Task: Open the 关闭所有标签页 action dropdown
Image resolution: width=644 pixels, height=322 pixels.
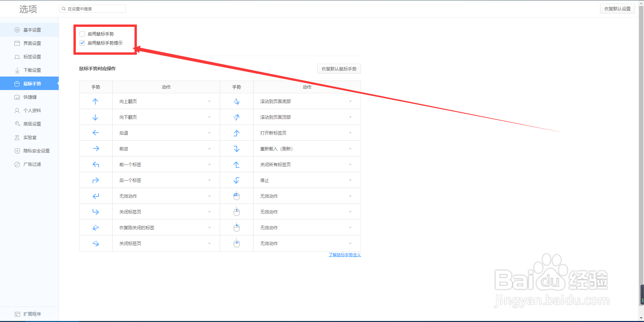Action: coord(307,165)
